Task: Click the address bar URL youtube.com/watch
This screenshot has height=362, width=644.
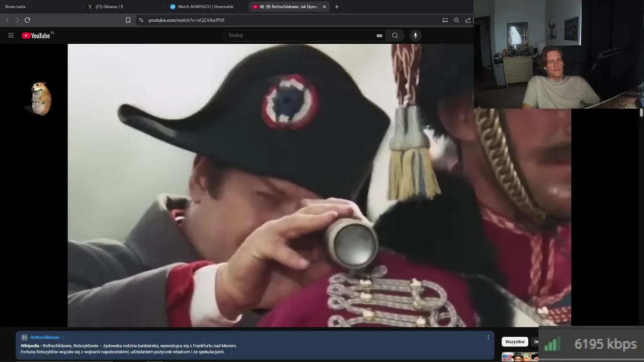Action: pyautogui.click(x=187, y=20)
